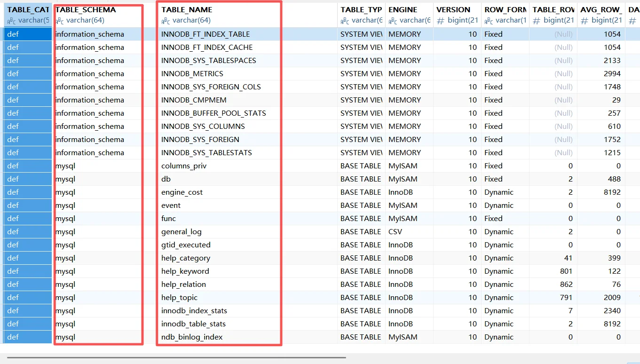Click the string type icon under ENGINE
The image size is (640, 364).
coord(393,21)
